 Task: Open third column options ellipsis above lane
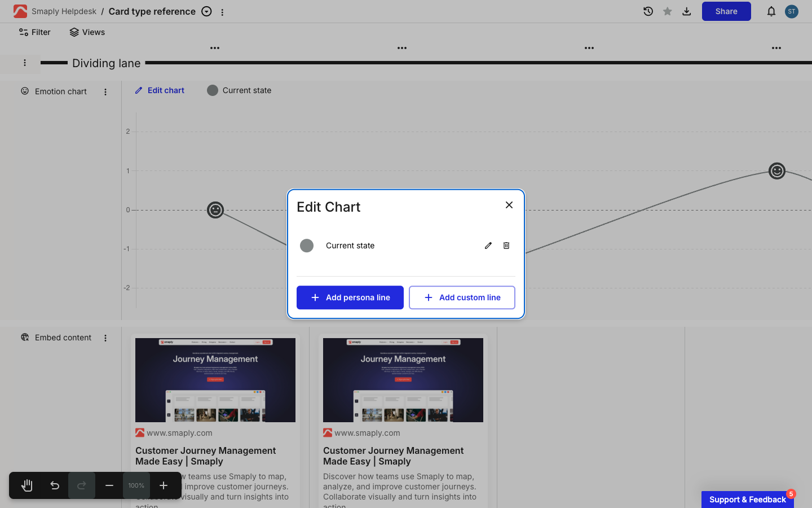tap(589, 48)
